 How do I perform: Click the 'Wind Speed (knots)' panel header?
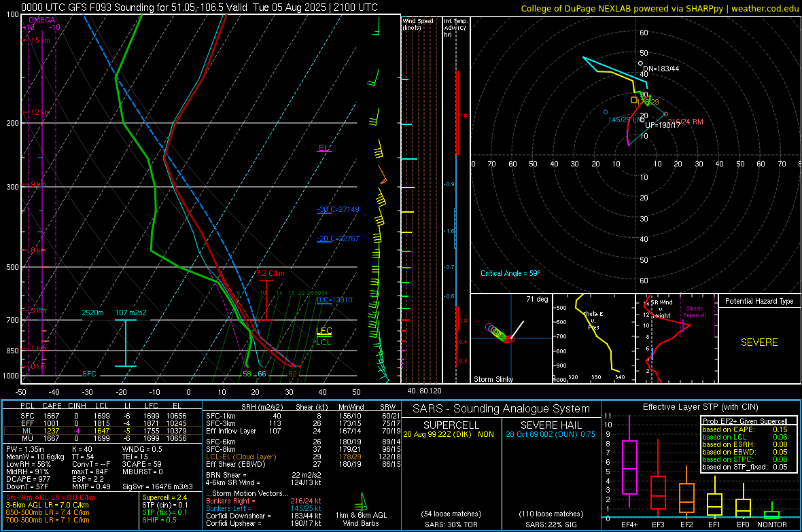coord(418,24)
